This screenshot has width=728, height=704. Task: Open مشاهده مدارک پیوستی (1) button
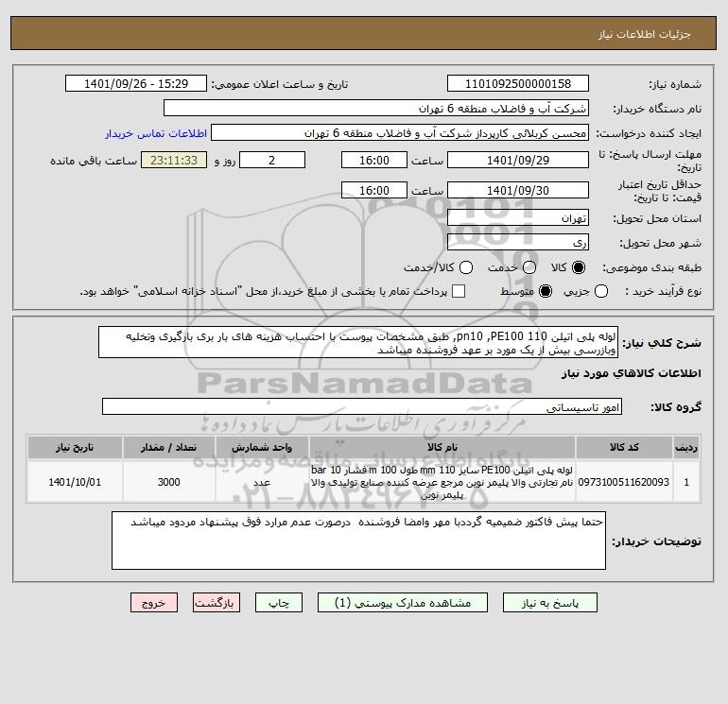403,602
